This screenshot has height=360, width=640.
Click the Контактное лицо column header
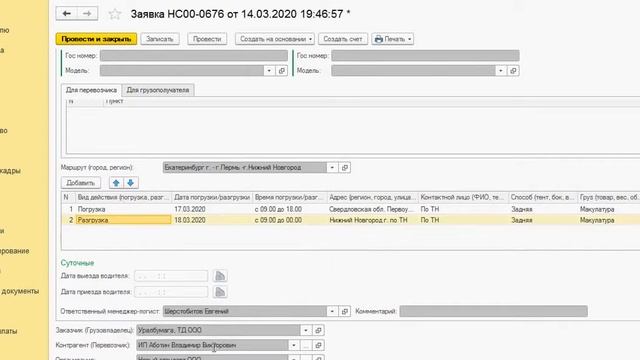[463, 198]
